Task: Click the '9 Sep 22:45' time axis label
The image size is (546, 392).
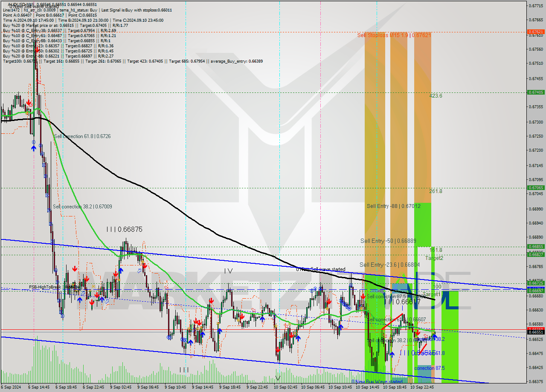Action: (x=257, y=388)
